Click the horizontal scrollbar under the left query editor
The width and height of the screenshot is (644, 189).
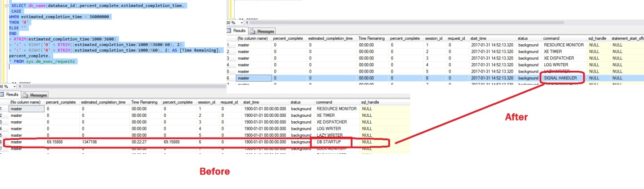[113, 86]
